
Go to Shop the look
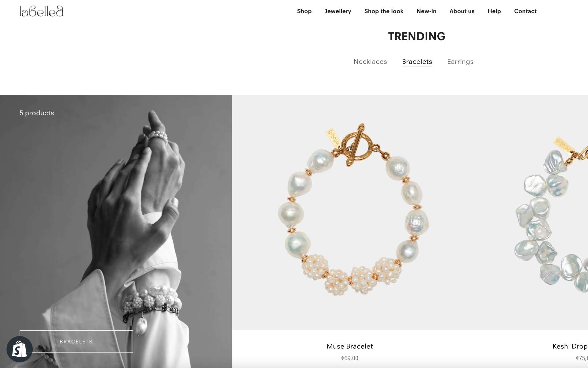coord(384,11)
